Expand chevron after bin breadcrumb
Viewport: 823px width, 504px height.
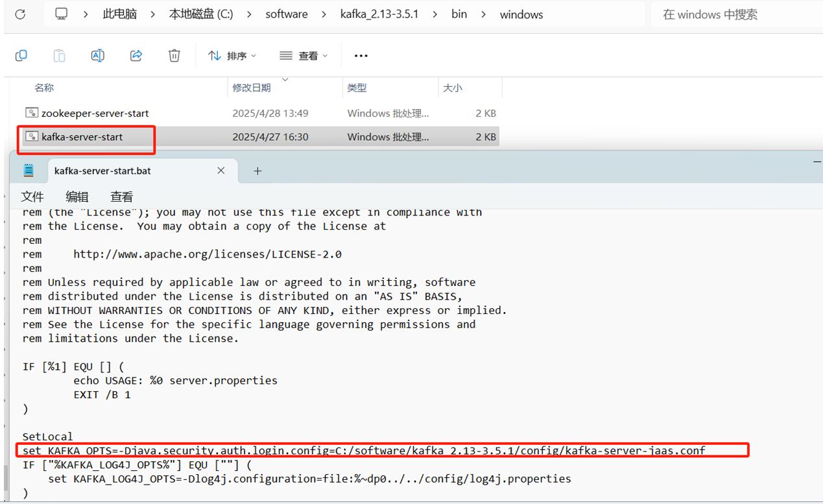coord(483,14)
